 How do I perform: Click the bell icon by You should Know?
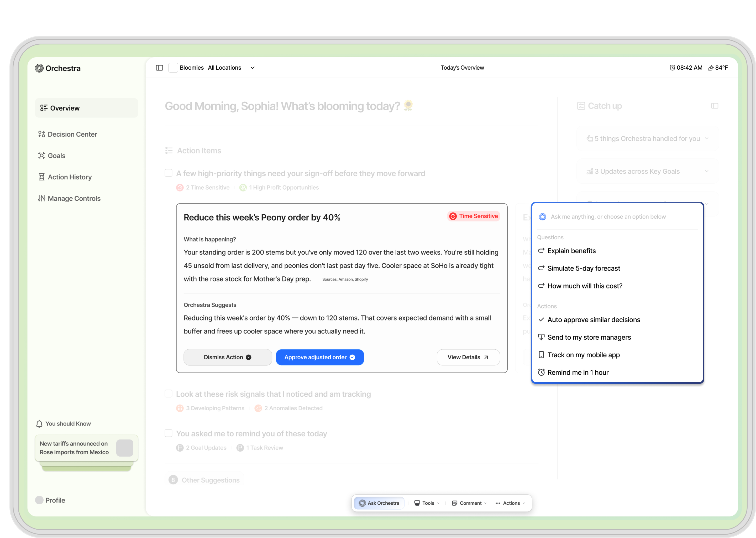pyautogui.click(x=39, y=424)
